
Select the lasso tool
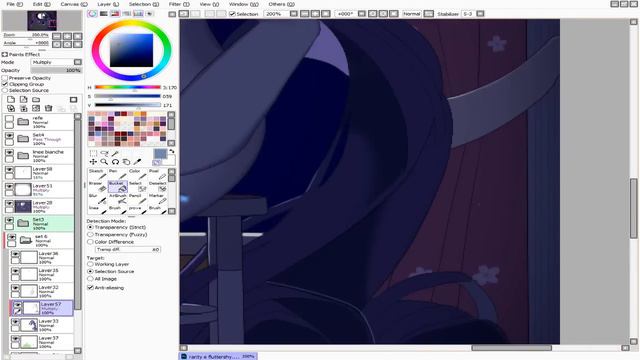(104, 153)
